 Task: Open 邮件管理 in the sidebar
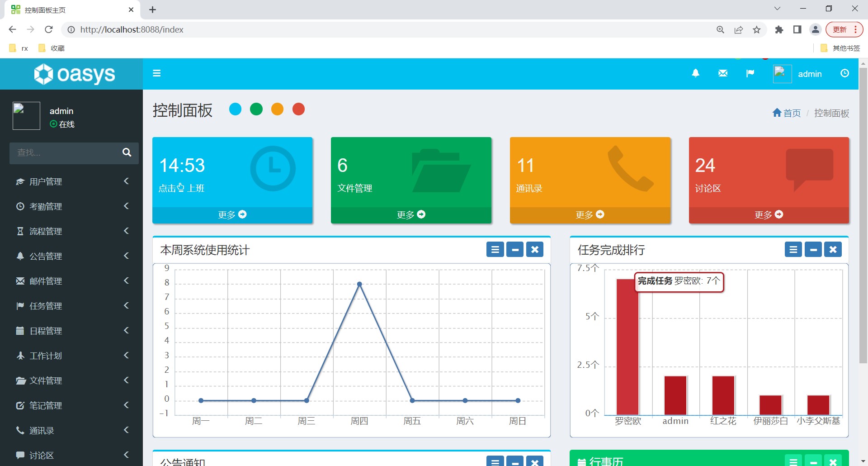[71, 281]
